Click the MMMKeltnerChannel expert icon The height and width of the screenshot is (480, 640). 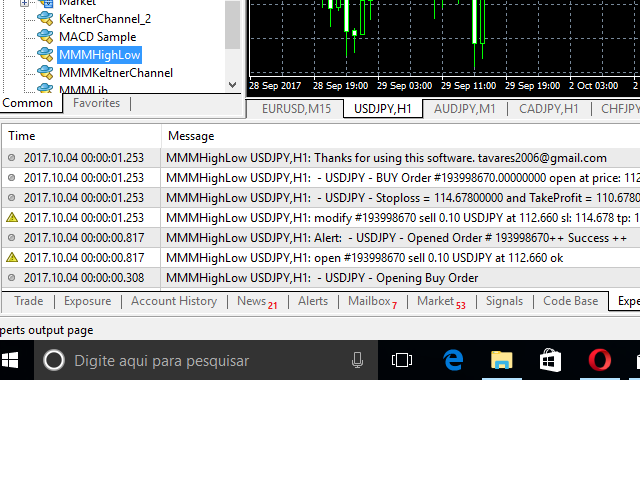tap(45, 72)
